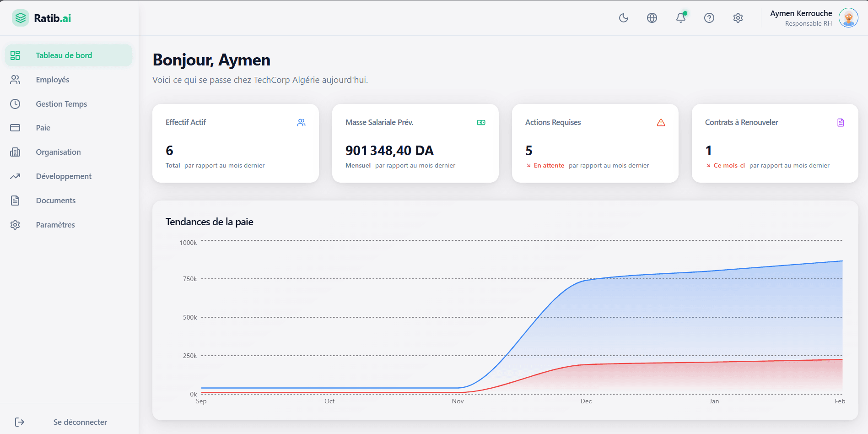Viewport: 868px width, 434px height.
Task: Click the Paie card icon in sidebar
Action: [x=15, y=128]
